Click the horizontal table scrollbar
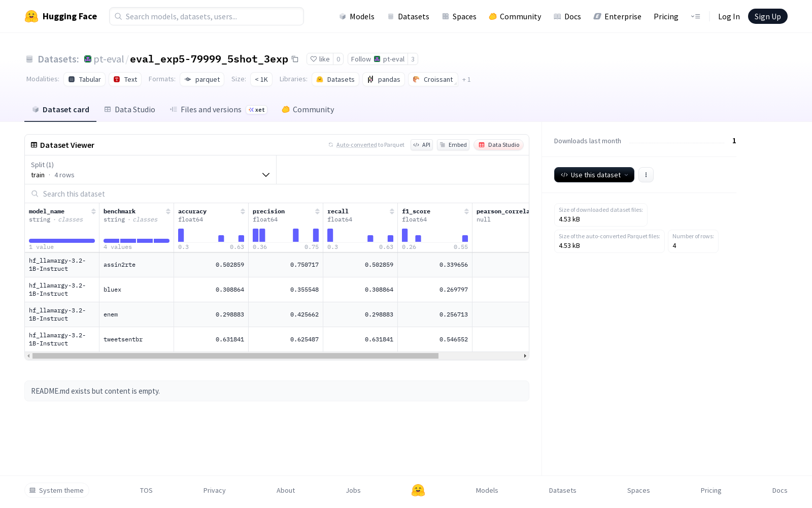The image size is (812, 508). pos(235,356)
